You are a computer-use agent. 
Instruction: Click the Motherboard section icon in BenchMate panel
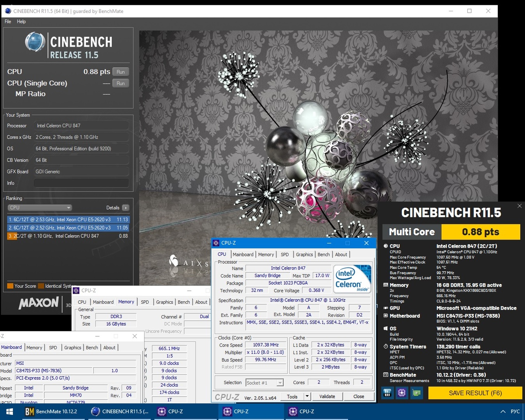click(x=386, y=316)
